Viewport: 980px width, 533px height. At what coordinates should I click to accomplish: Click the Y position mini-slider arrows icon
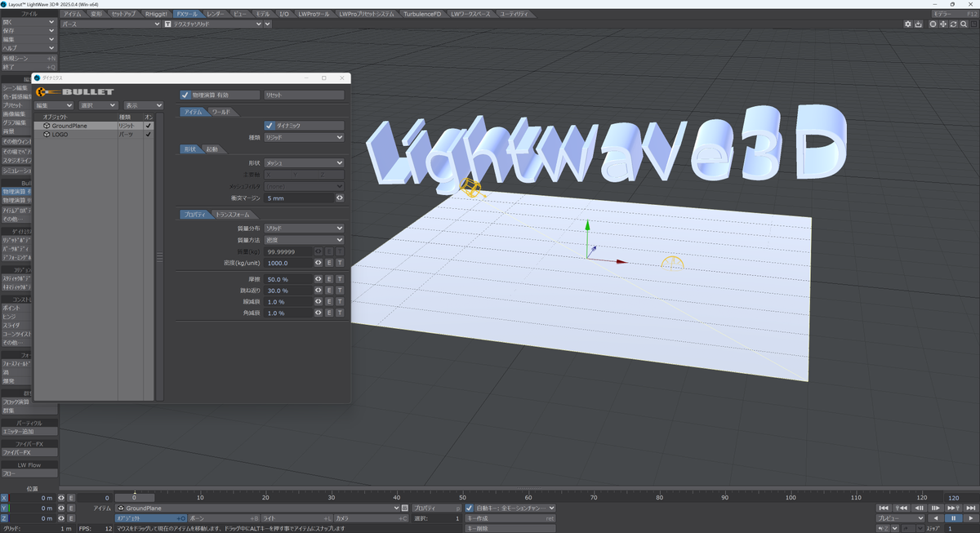click(60, 508)
